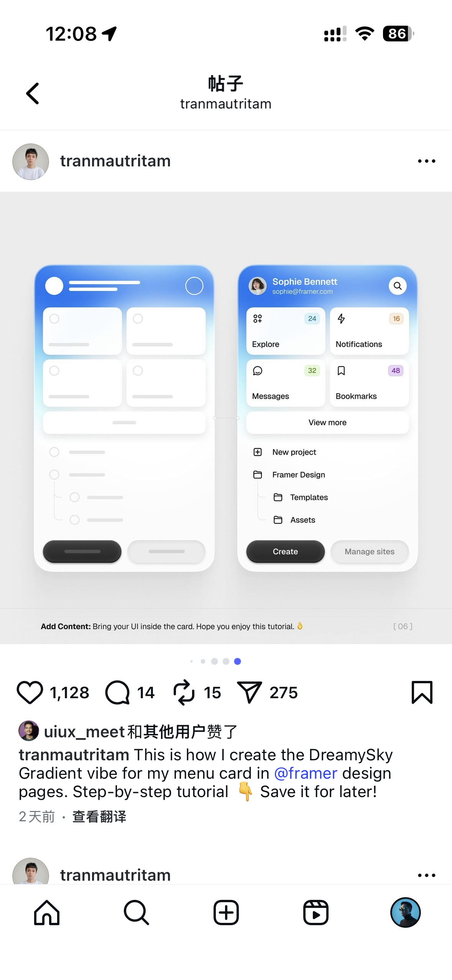Open the @framer mention link
The image size is (452, 980).
click(306, 773)
